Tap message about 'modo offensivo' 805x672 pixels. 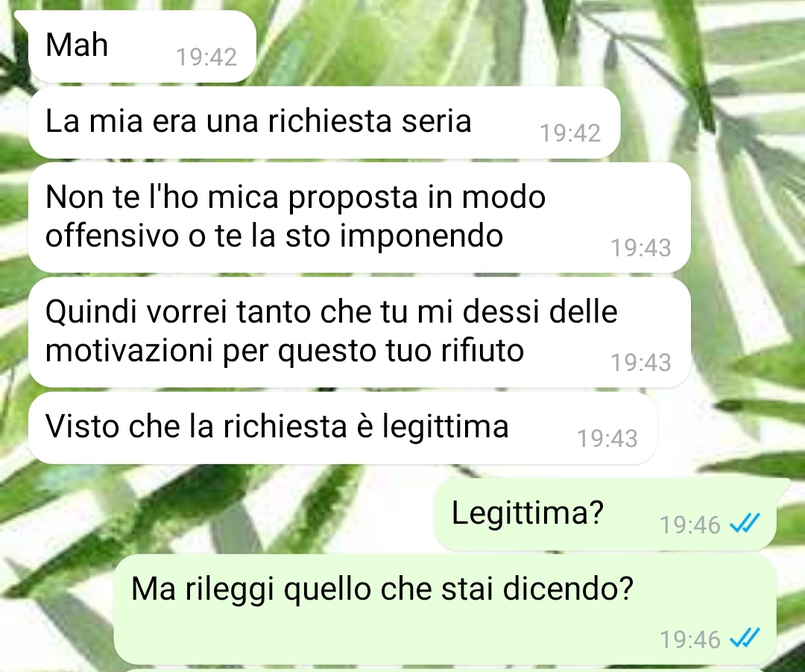(359, 218)
